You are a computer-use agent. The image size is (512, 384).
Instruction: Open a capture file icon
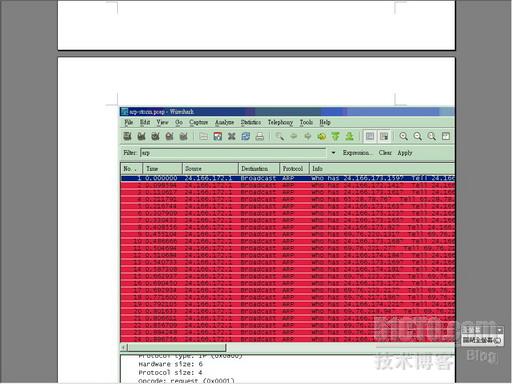(203, 136)
